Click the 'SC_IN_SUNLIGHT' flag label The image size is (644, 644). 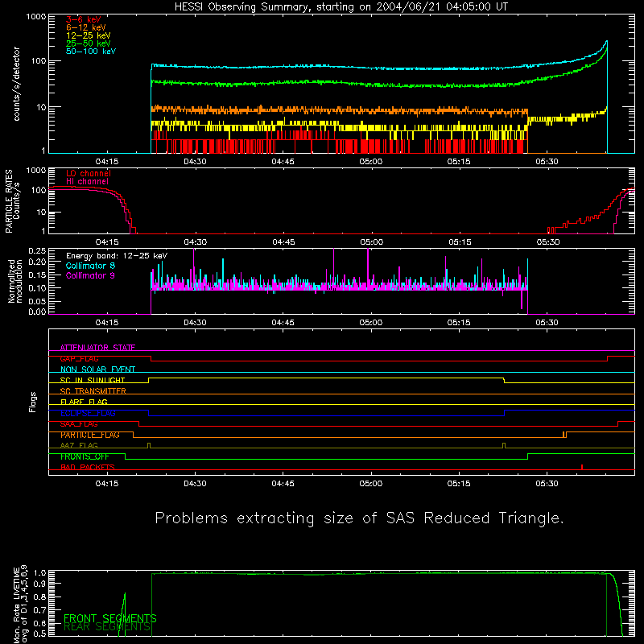(x=93, y=380)
